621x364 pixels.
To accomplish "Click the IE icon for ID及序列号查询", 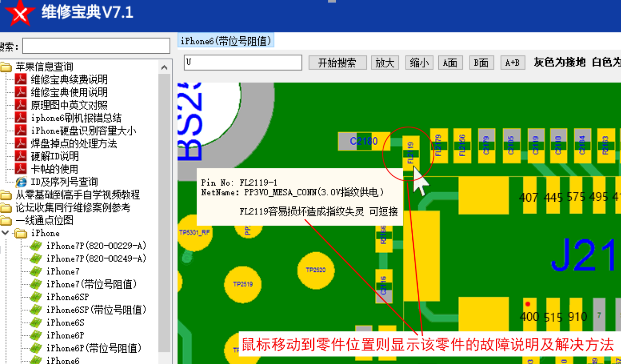I will (21, 182).
